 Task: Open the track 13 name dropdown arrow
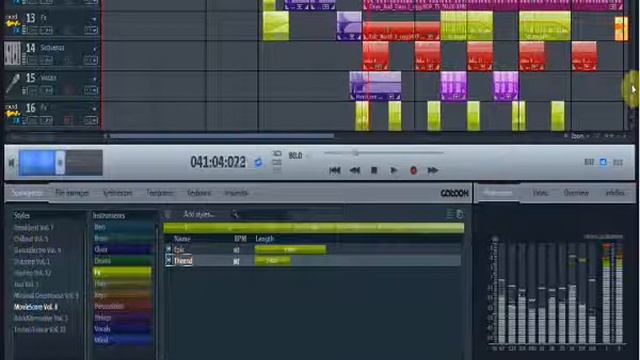tap(94, 19)
